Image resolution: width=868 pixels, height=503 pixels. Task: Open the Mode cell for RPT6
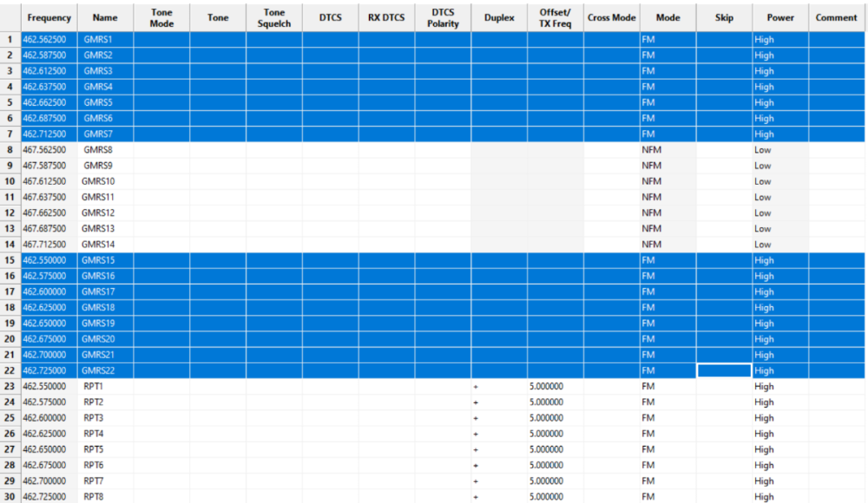coord(668,466)
